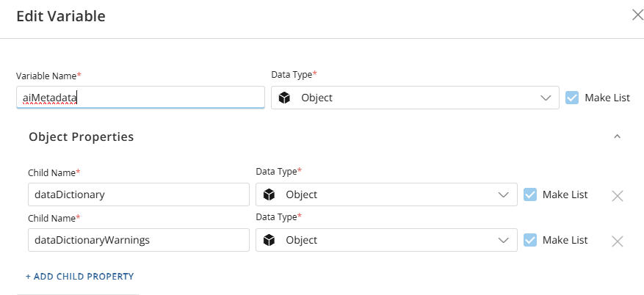The width and height of the screenshot is (644, 295).
Task: Click the cube icon in the aiMetadata Data Type field
Action: tap(284, 98)
